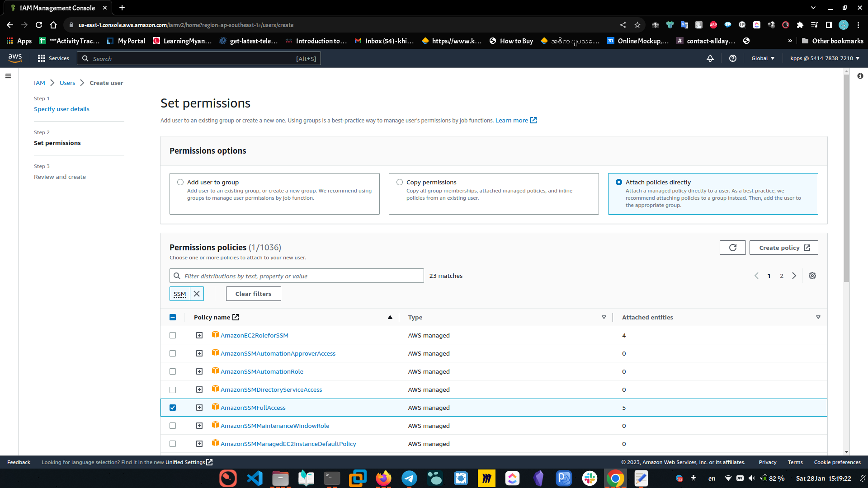Focus the AWS console search box
The height and width of the screenshot is (488, 868).
pyautogui.click(x=199, y=58)
